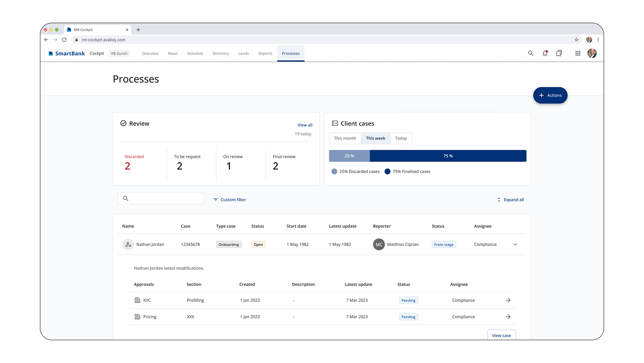
Task: Switch to the Overview tab
Action: click(x=150, y=53)
